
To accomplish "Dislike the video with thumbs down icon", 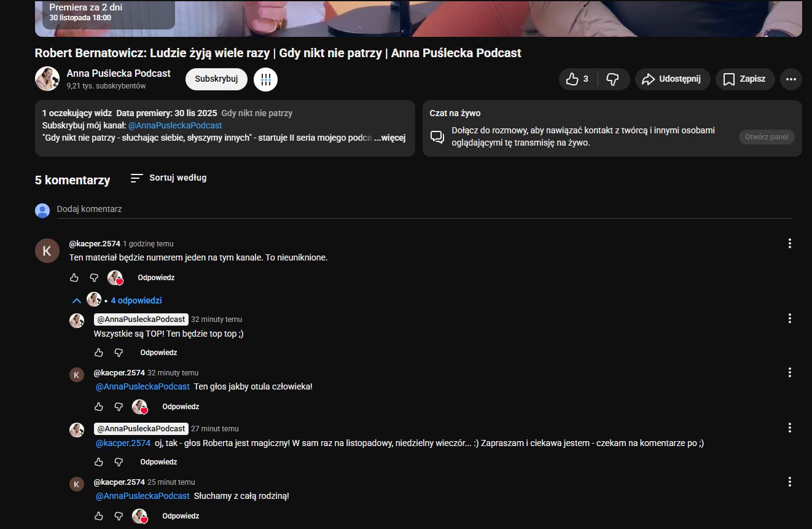I will pos(612,79).
